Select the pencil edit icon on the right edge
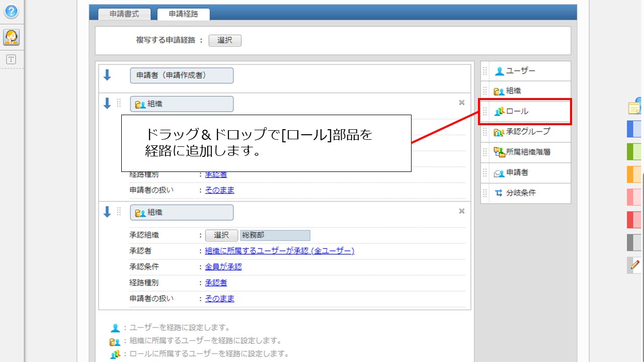The image size is (644, 362). 633,265
